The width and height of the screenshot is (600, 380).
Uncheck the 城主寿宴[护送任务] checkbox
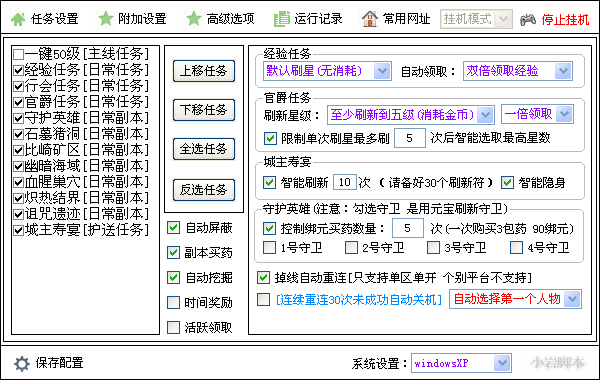[18, 230]
